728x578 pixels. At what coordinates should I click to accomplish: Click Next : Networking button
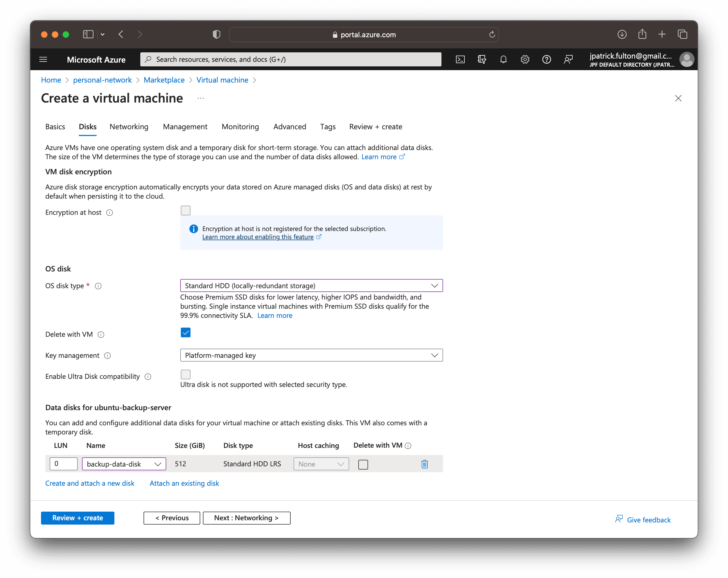coord(247,518)
